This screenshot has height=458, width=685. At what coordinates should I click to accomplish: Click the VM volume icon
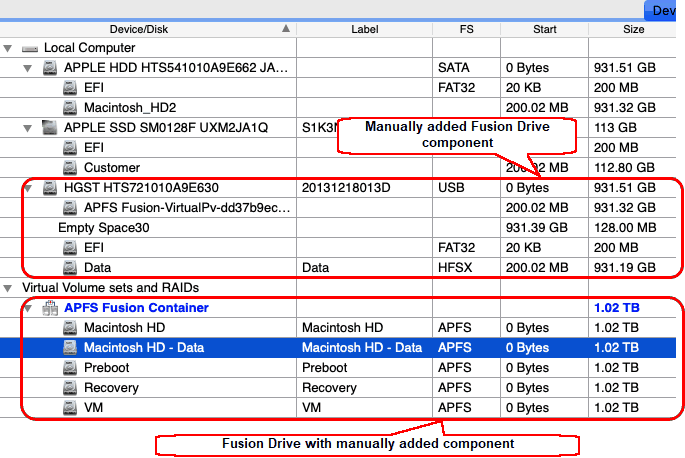69,408
